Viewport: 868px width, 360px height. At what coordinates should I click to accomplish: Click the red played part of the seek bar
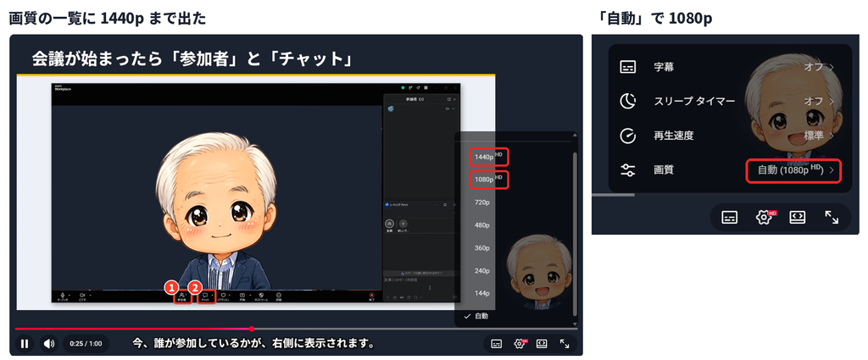tap(133, 329)
